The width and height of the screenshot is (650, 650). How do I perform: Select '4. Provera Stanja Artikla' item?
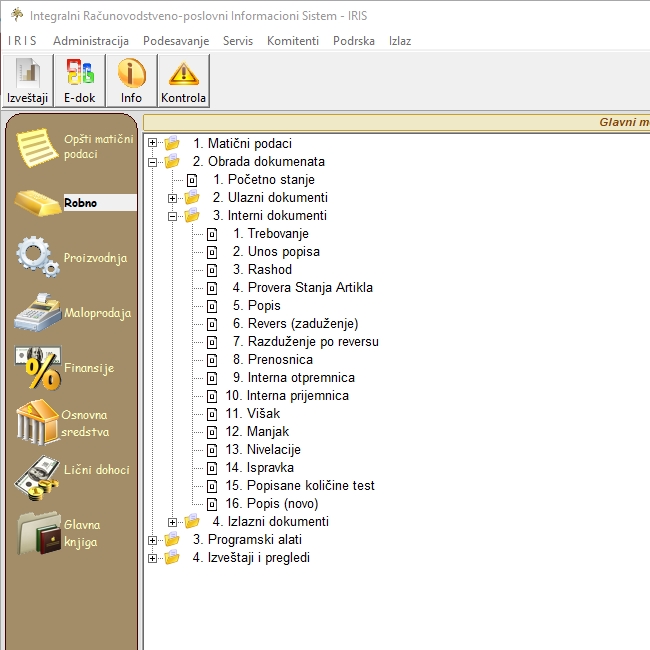click(303, 287)
